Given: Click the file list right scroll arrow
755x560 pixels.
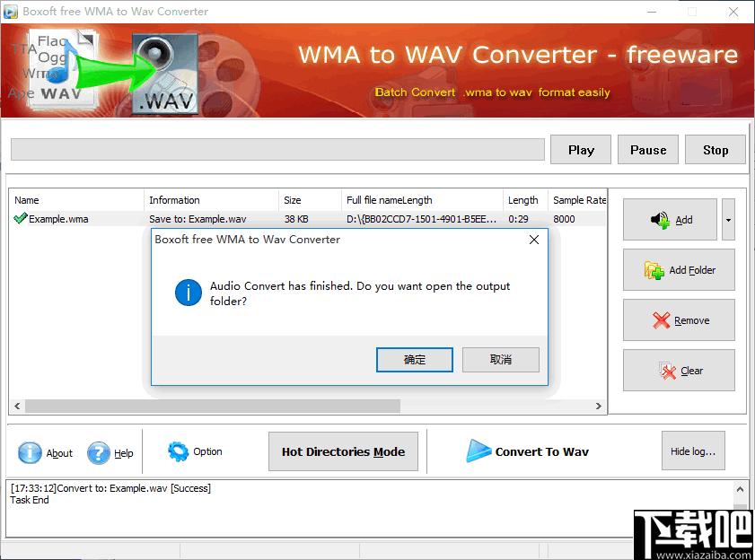Looking at the screenshot, I should point(599,406).
